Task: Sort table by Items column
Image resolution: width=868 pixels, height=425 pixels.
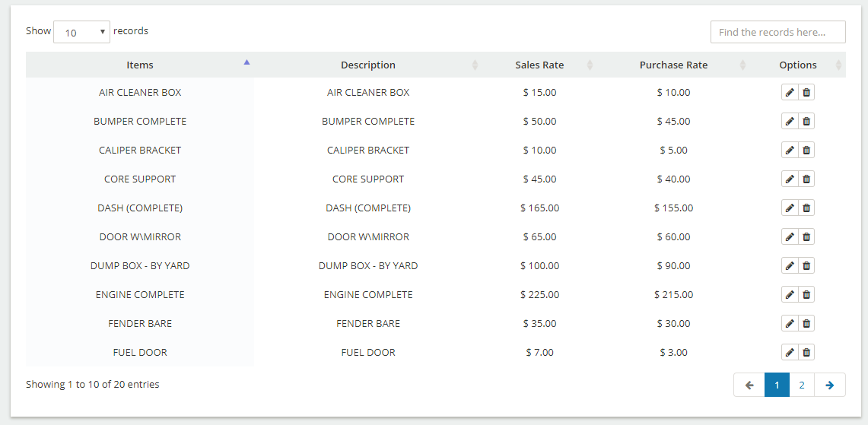Action: tap(140, 65)
